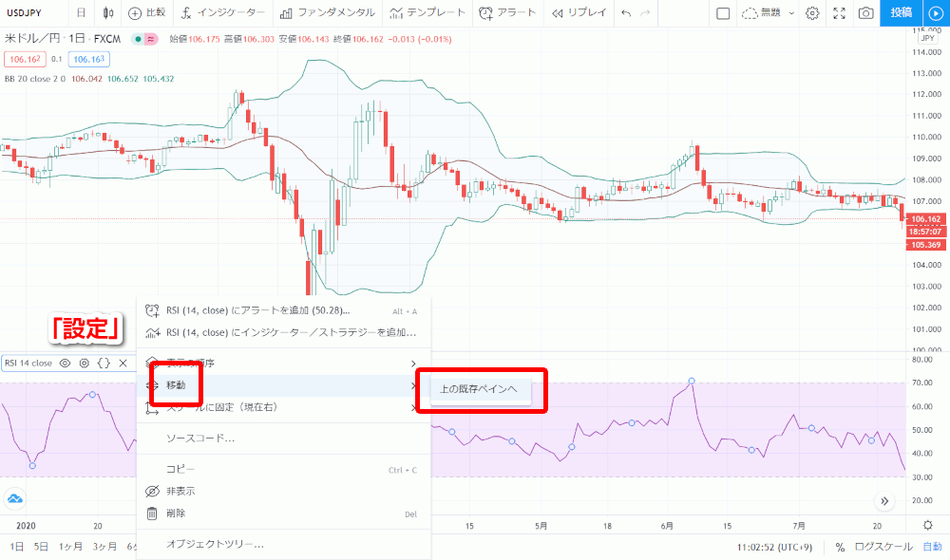Click the red 106.162 current price label on the scale
This screenshot has height=560, width=950.
coord(926,219)
